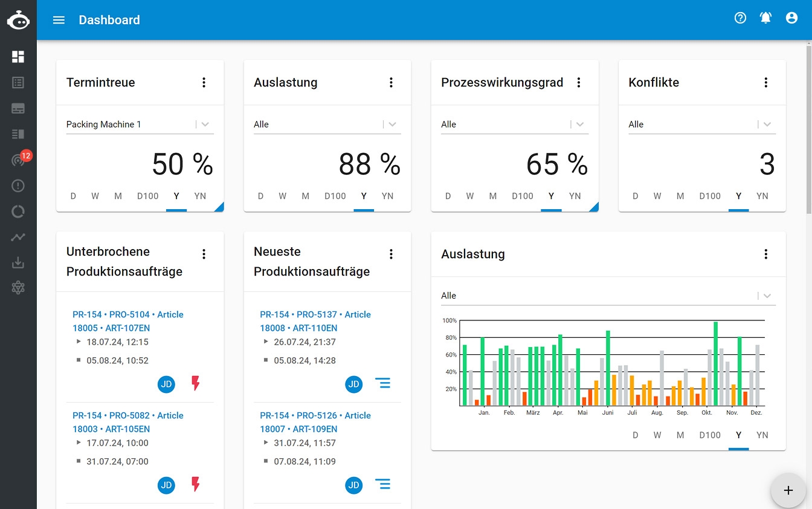Open the top Auslastung KPI card options menu

pos(391,83)
